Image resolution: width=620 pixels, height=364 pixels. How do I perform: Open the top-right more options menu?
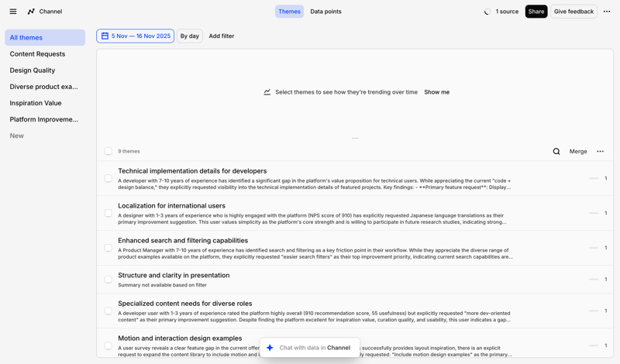607,12
